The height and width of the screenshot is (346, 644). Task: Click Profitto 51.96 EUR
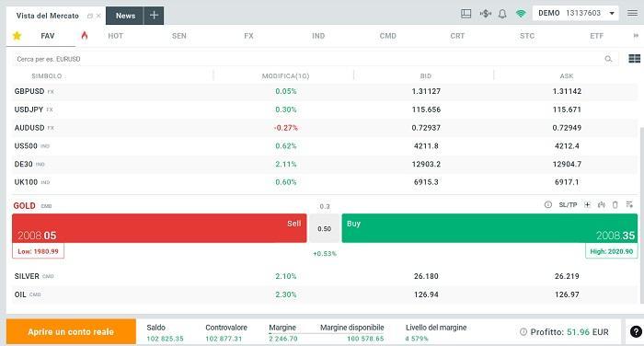click(569, 331)
